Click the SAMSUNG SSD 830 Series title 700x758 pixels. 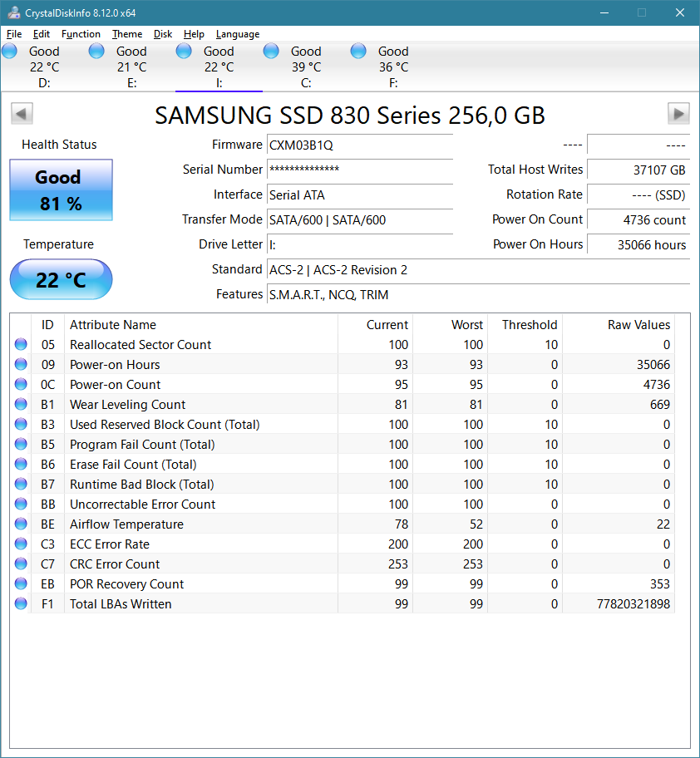(349, 115)
